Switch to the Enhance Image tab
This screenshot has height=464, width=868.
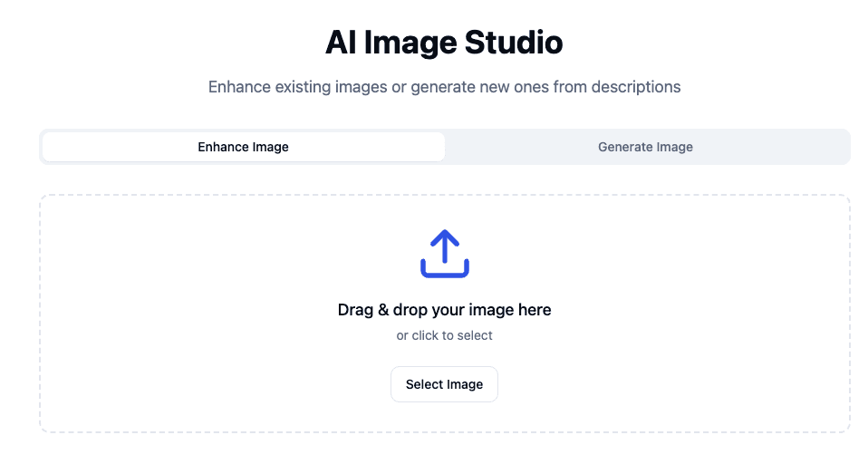244,147
